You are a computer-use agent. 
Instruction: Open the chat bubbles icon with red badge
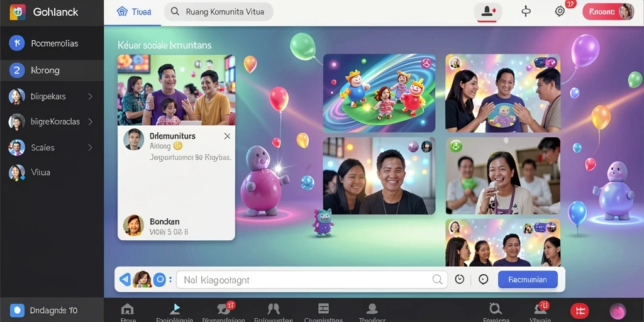(x=223, y=309)
